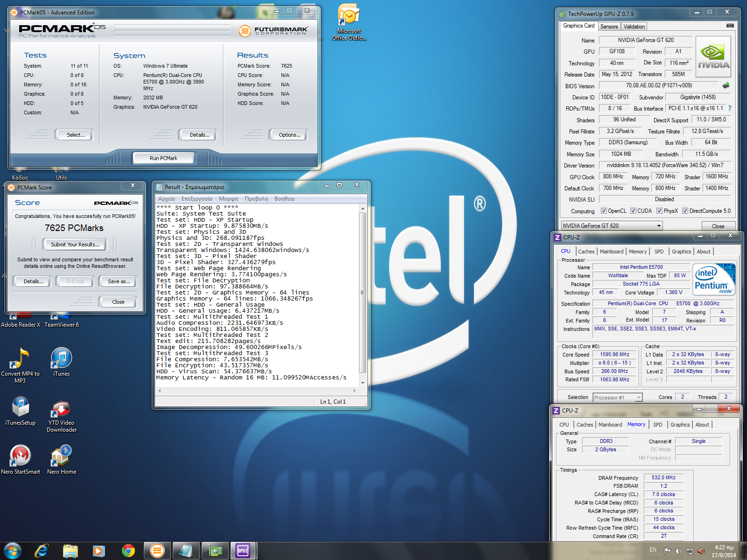
Task: Click the 7625 PCMarks score text
Action: pos(74,228)
